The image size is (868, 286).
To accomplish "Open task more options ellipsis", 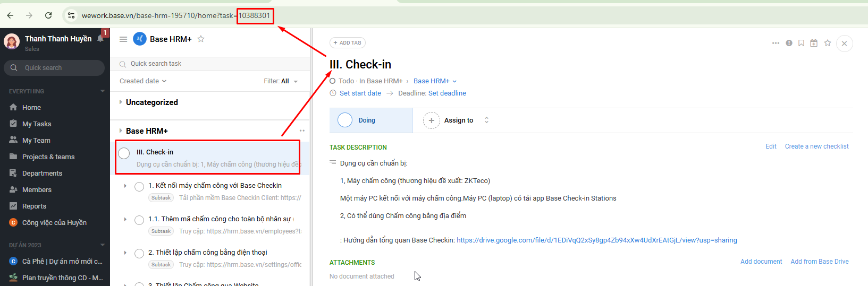I will pos(776,43).
